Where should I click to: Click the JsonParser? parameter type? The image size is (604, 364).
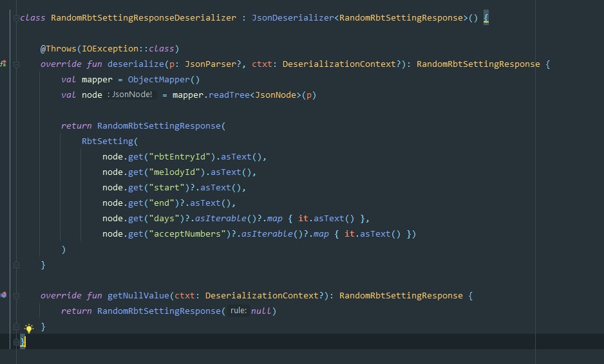click(x=212, y=64)
